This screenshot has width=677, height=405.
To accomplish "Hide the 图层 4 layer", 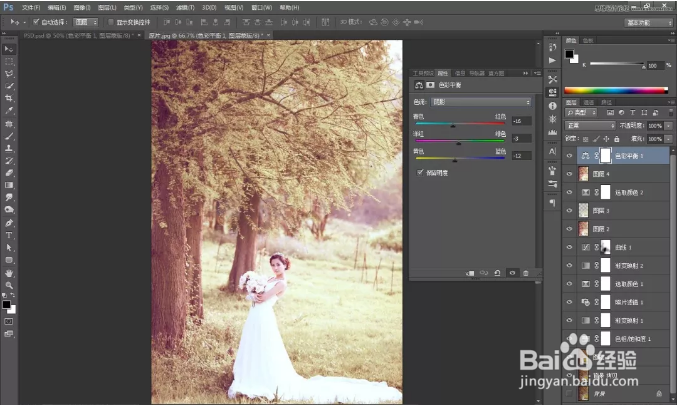I will [569, 174].
